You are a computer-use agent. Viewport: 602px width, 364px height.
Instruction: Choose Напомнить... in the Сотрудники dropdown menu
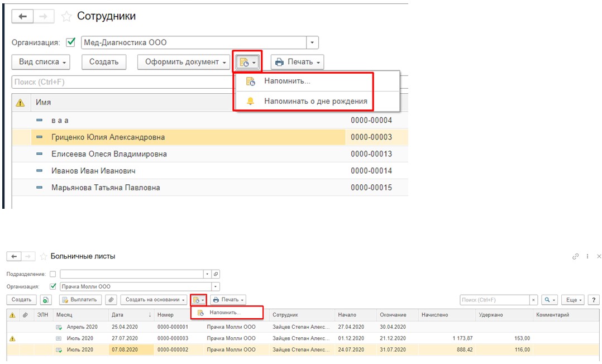[288, 82]
